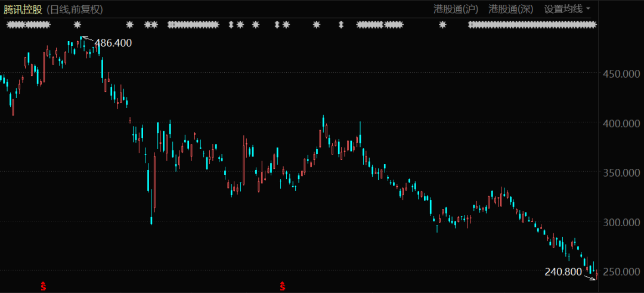Click the 240.800 low price label
644x293 pixels.
[x=562, y=272]
